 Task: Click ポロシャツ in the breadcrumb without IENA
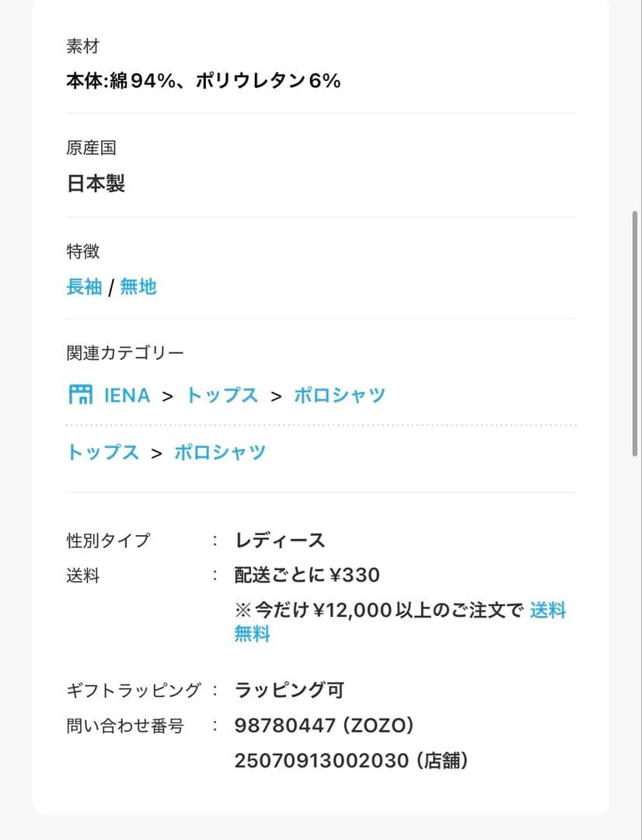tap(220, 453)
